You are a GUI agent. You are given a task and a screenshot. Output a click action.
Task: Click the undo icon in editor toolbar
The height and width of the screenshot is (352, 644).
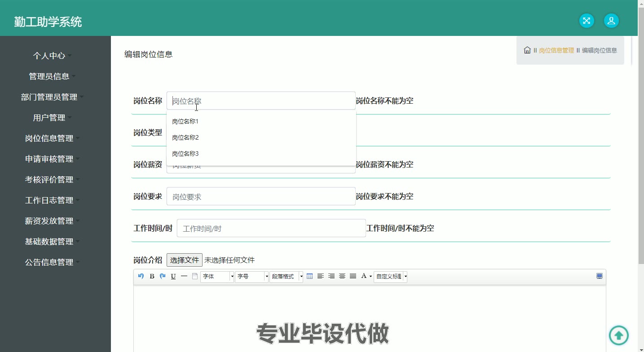(x=141, y=276)
